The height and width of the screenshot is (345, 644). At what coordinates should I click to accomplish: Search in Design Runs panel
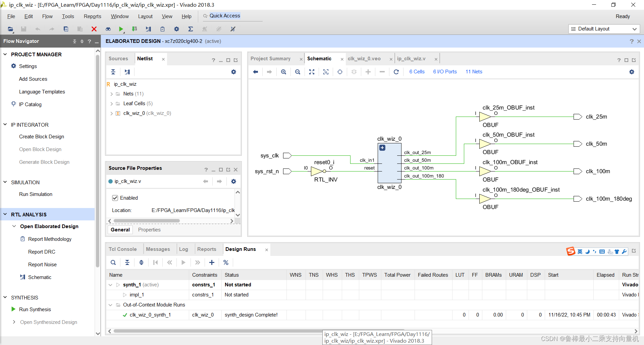point(113,262)
